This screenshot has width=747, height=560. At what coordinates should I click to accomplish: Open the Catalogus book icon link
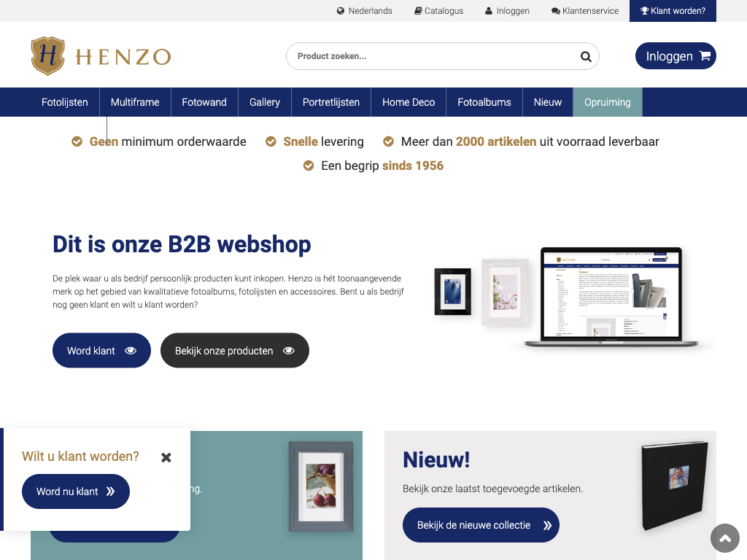(x=418, y=11)
